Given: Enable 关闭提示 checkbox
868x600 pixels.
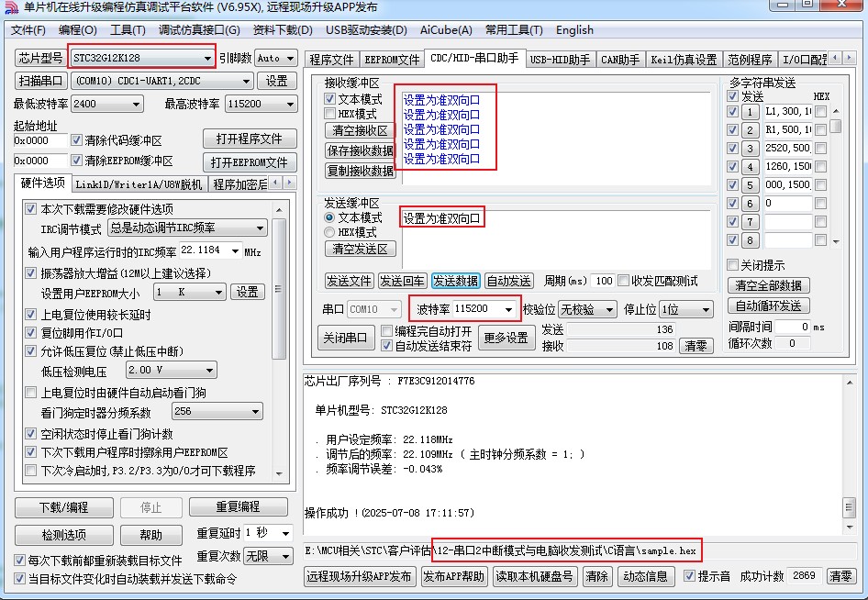Looking at the screenshot, I should (732, 264).
